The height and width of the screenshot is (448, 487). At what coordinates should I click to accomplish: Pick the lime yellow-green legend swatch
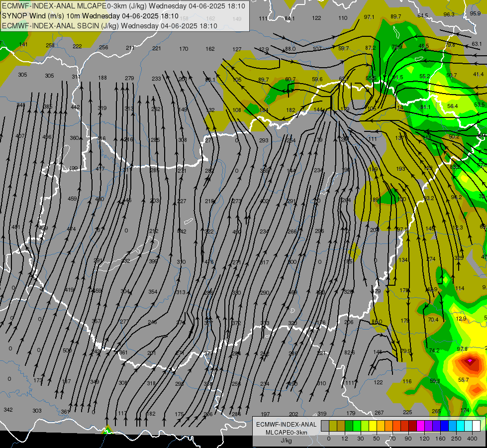pos(365,426)
